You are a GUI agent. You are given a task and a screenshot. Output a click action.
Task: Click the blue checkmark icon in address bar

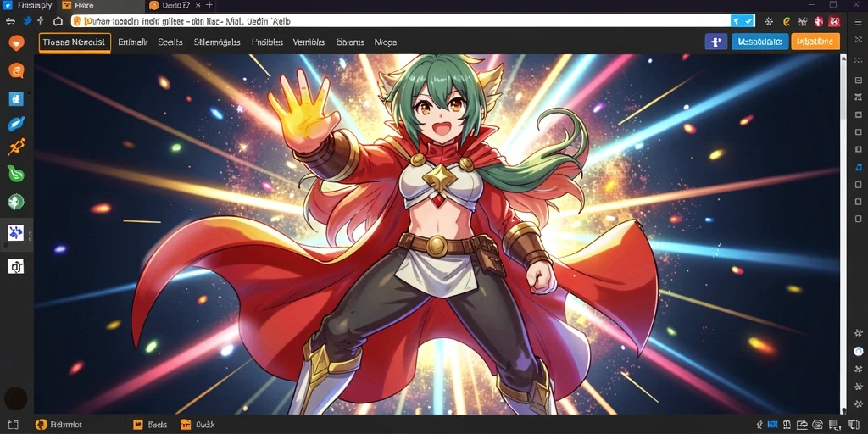(748, 21)
